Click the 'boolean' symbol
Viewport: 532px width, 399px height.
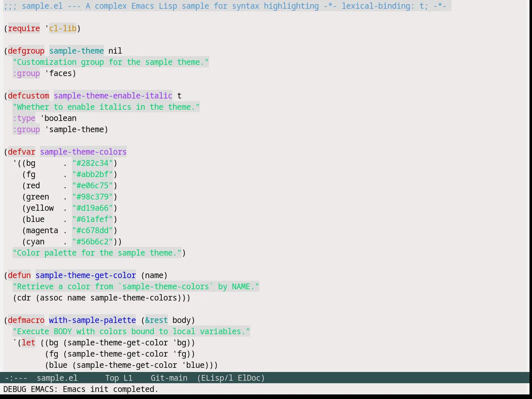(x=60, y=118)
